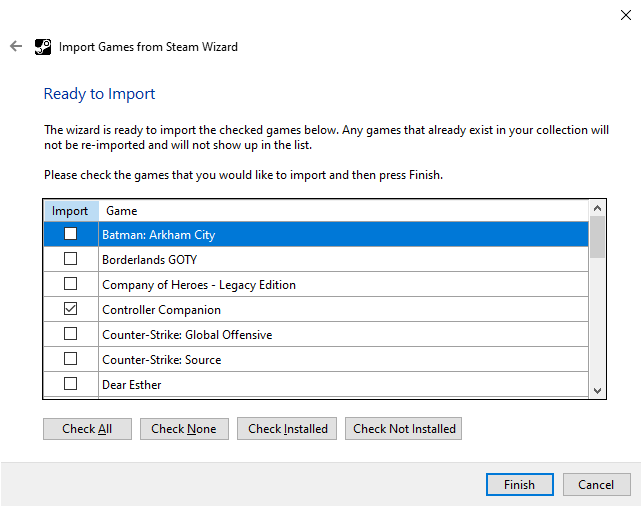This screenshot has height=507, width=642.
Task: Uncheck the Controller Companion import checkbox
Action: 70,309
